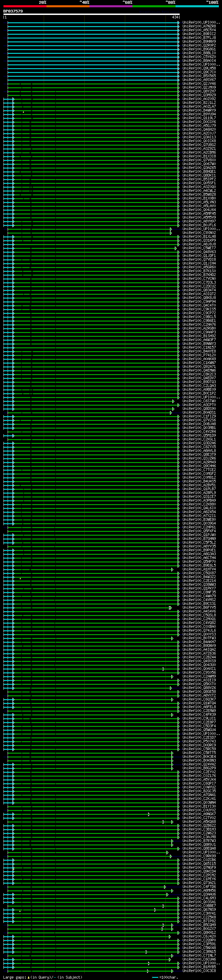Select the UniRef100_C4FTD6 label

199,887
